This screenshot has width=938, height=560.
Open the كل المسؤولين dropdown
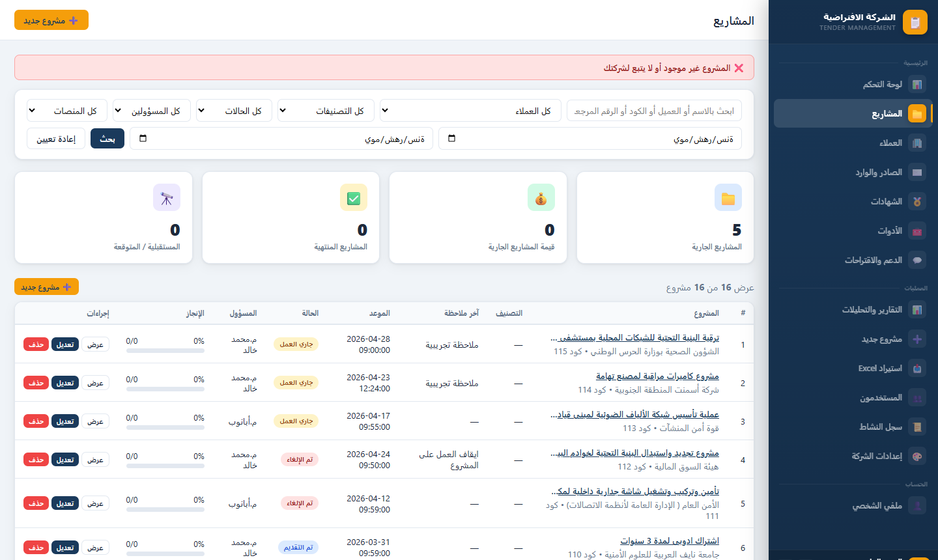[x=151, y=111]
